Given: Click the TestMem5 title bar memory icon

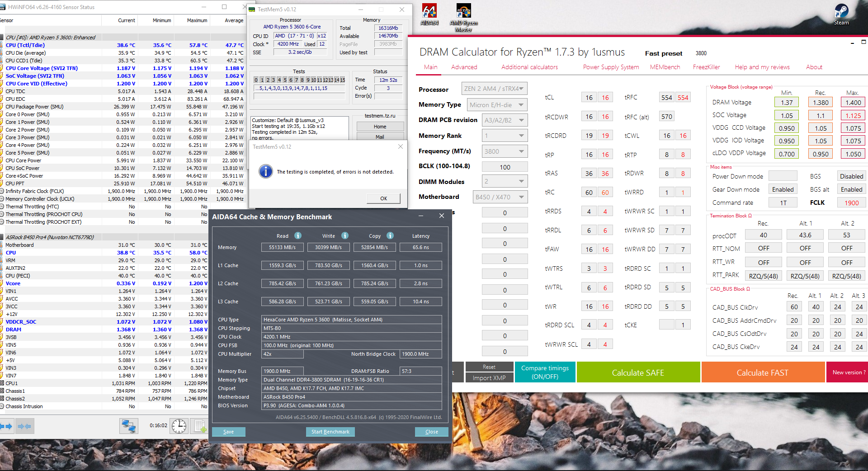Looking at the screenshot, I should tap(252, 9).
